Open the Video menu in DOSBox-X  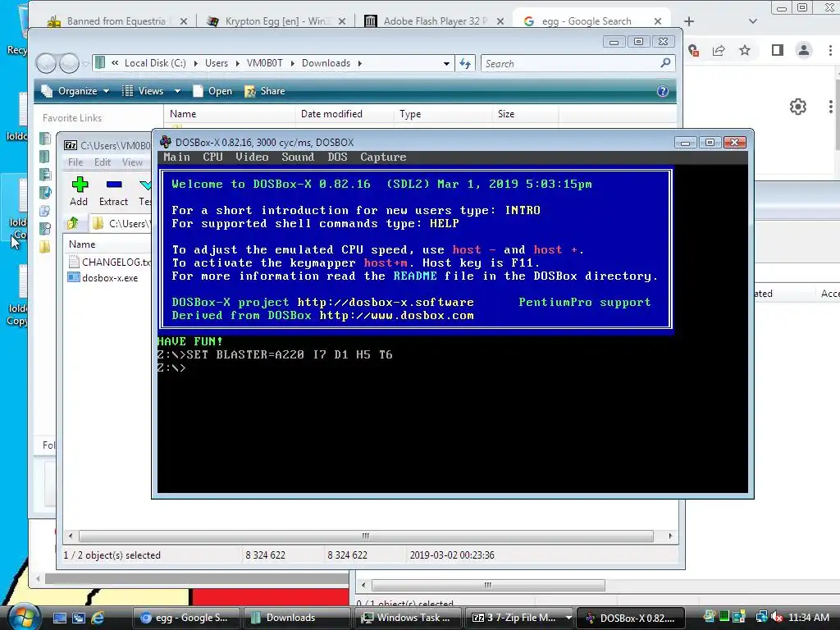[252, 157]
